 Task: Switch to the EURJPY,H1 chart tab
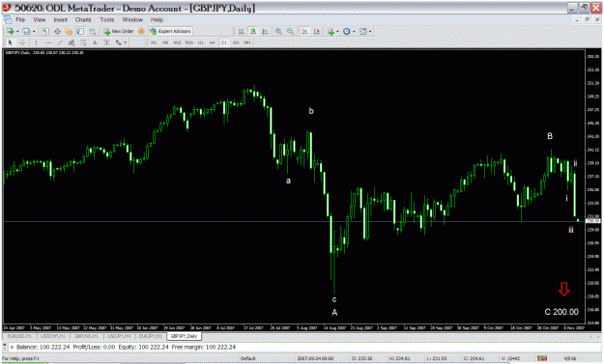coord(151,336)
